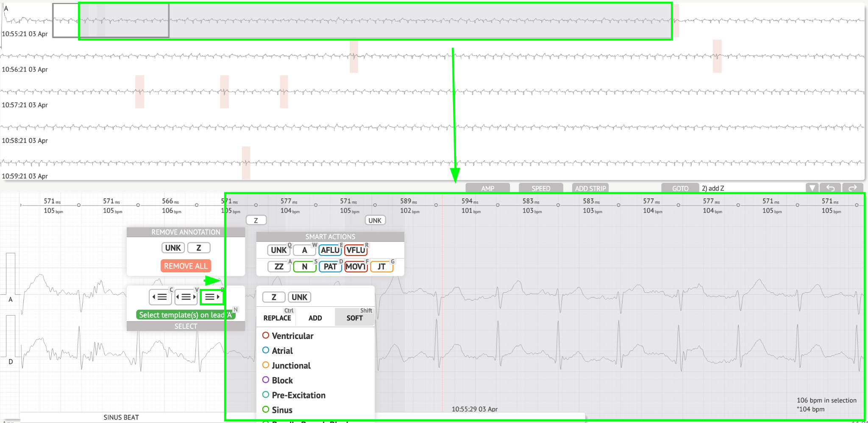The image size is (868, 423).
Task: Open the action history dropdown arrow
Action: tap(812, 188)
